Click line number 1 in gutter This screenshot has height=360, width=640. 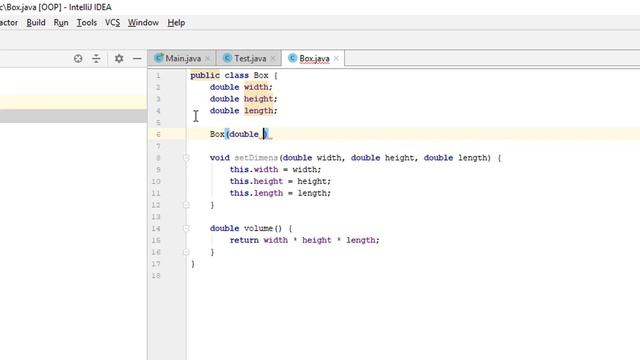pos(158,76)
